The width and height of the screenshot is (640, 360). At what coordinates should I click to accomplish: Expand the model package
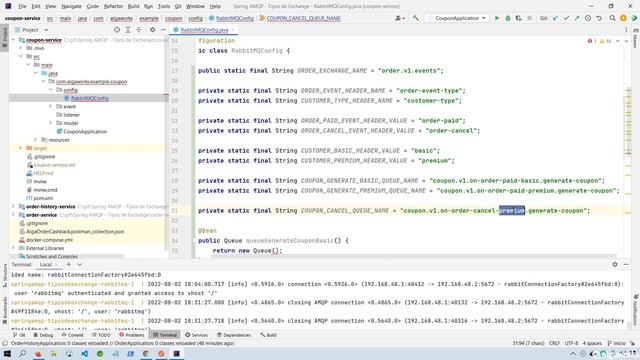click(51, 123)
